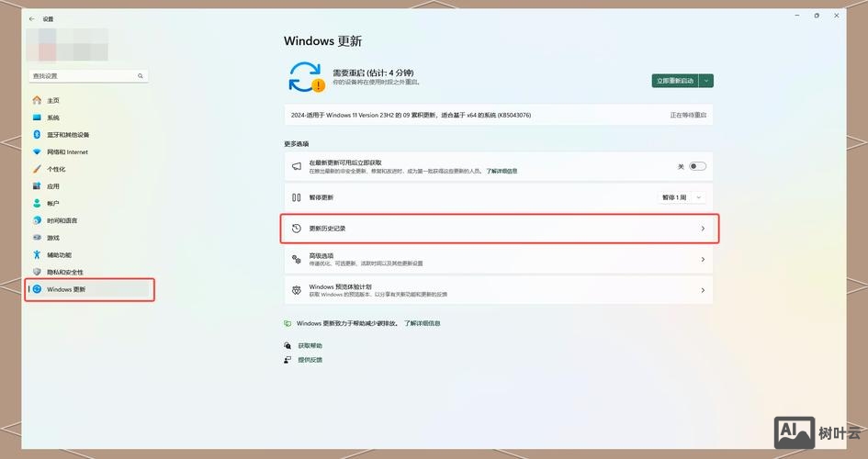Screen dimensions: 868x459
Task: Select 主页 in the settings sidebar
Action: tap(88, 100)
